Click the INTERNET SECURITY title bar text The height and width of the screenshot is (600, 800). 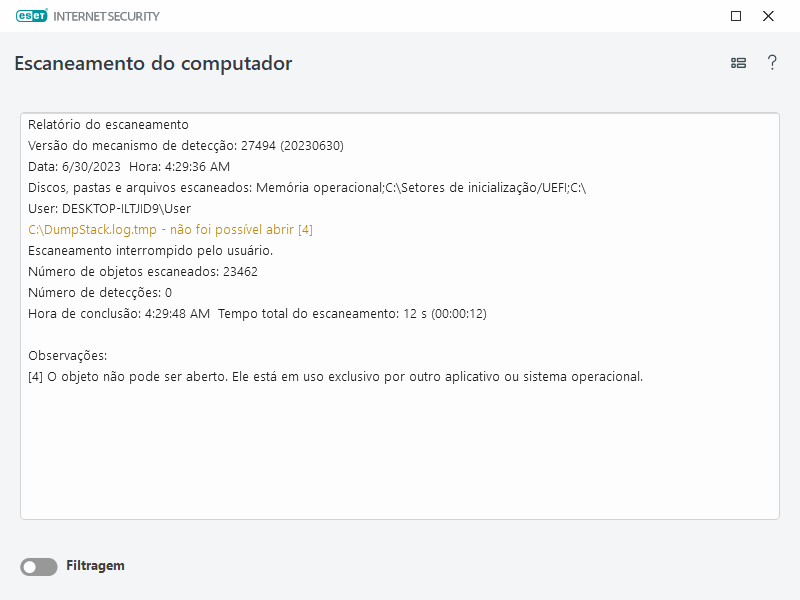tap(107, 16)
